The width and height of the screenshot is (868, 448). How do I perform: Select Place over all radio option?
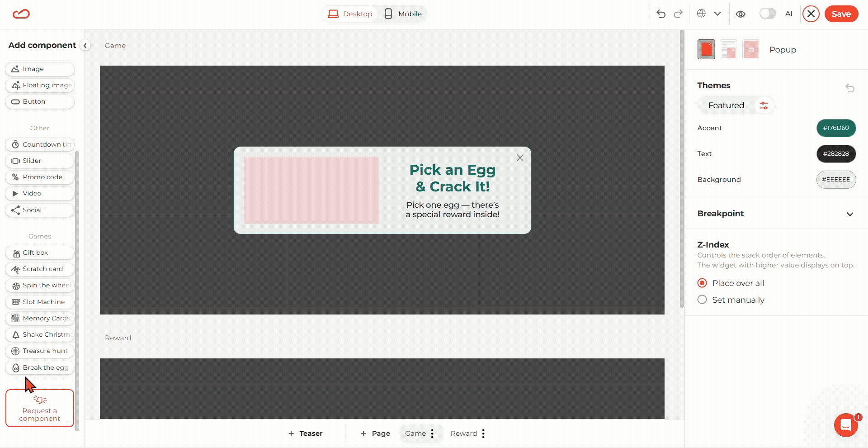pos(702,283)
